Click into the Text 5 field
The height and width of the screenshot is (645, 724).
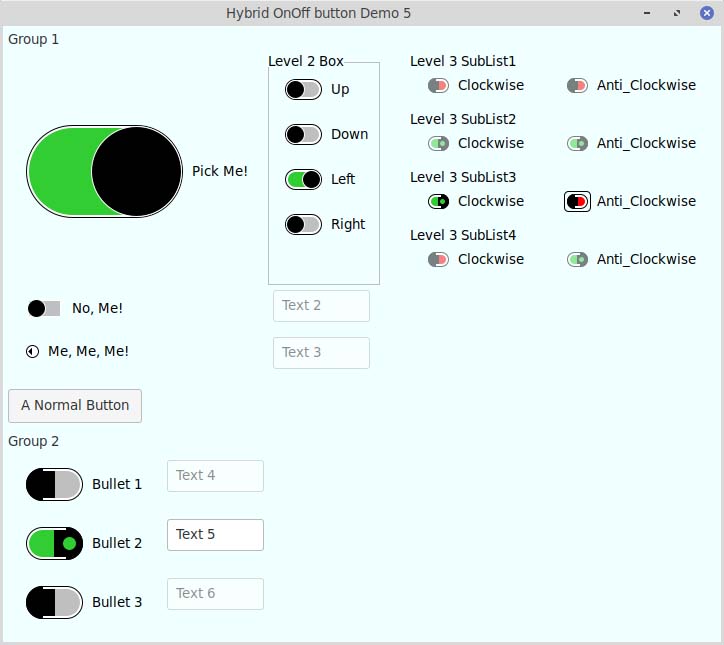click(x=215, y=535)
